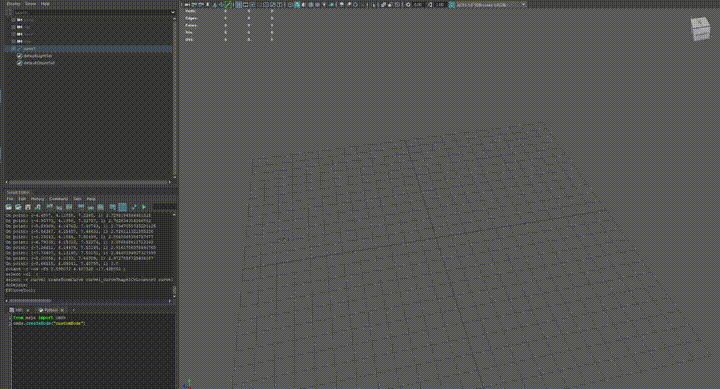Open the Outliner Help menu
This screenshot has width=720, height=389.
click(x=45, y=4)
